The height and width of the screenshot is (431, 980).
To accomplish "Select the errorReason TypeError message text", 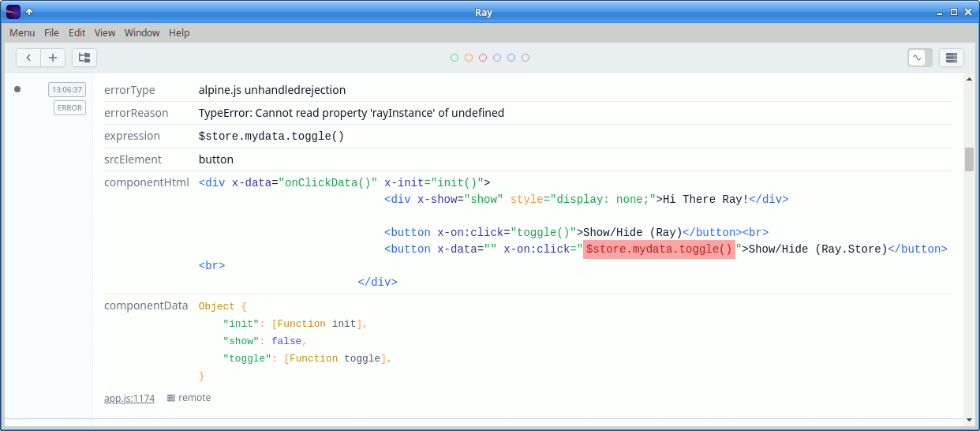I will (x=351, y=113).
